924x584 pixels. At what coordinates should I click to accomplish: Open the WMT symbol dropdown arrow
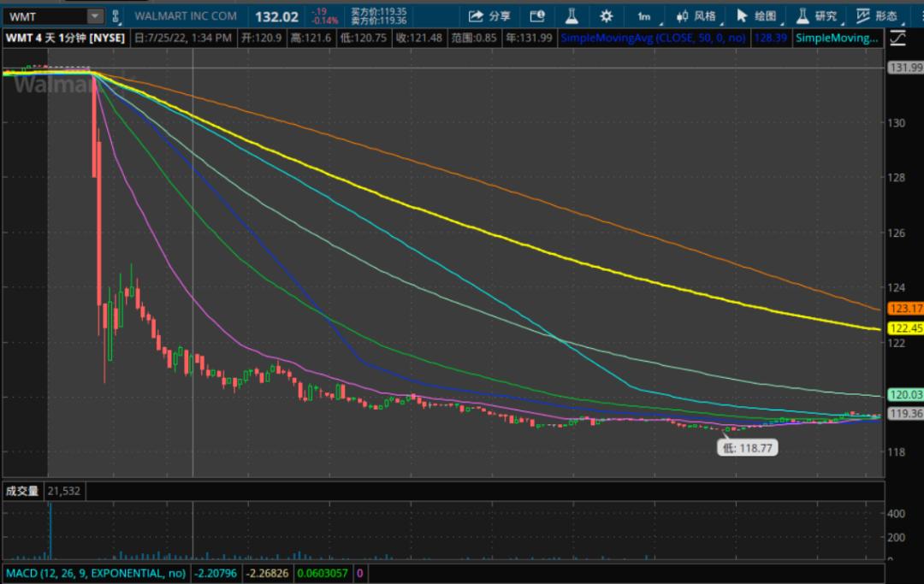coord(93,16)
